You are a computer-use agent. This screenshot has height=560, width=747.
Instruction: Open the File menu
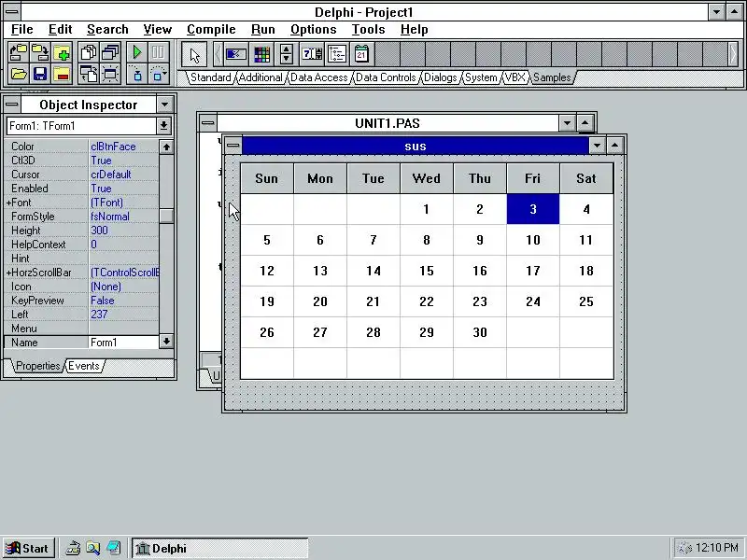21,30
